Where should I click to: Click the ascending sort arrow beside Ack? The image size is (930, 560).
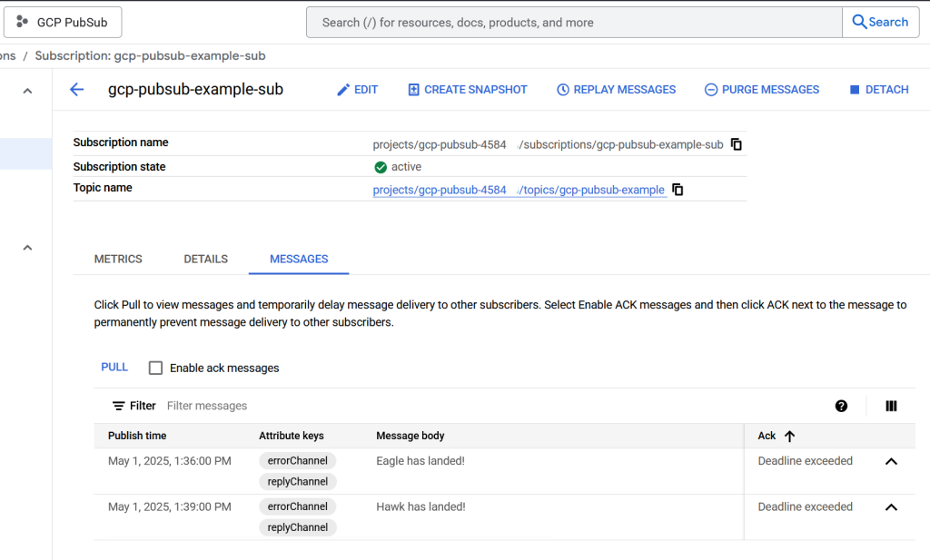789,437
